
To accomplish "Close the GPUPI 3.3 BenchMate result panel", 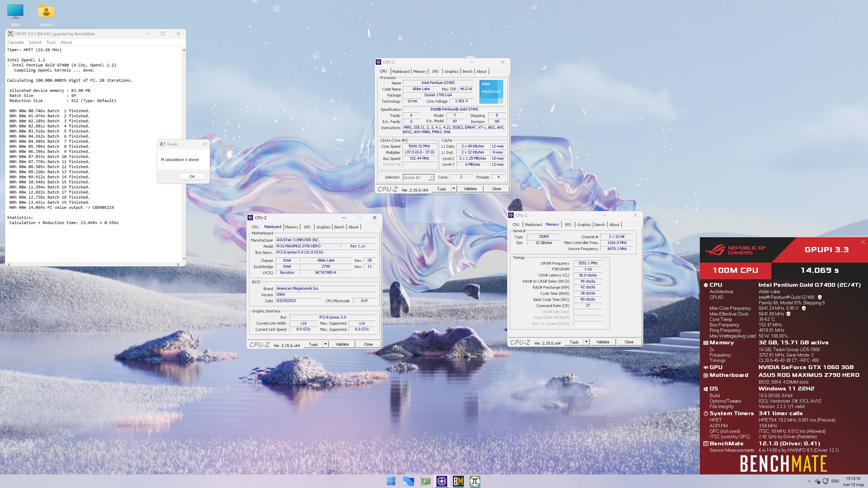I will point(863,242).
